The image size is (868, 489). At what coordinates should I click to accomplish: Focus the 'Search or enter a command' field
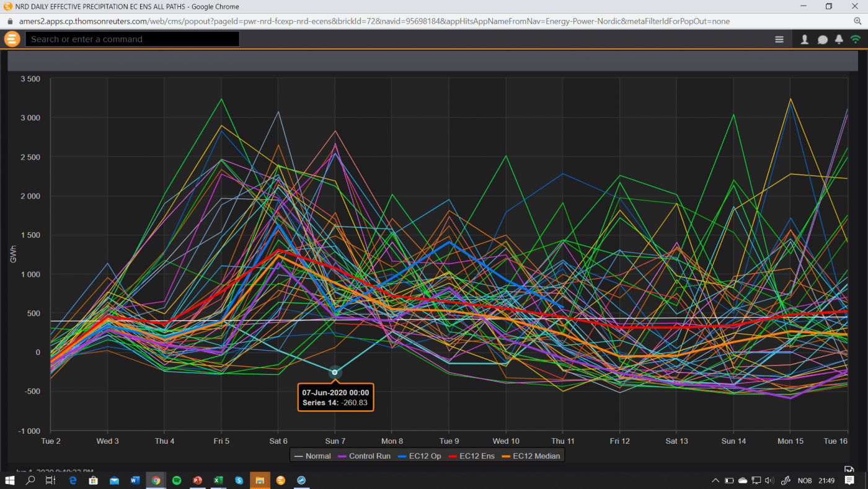point(132,39)
